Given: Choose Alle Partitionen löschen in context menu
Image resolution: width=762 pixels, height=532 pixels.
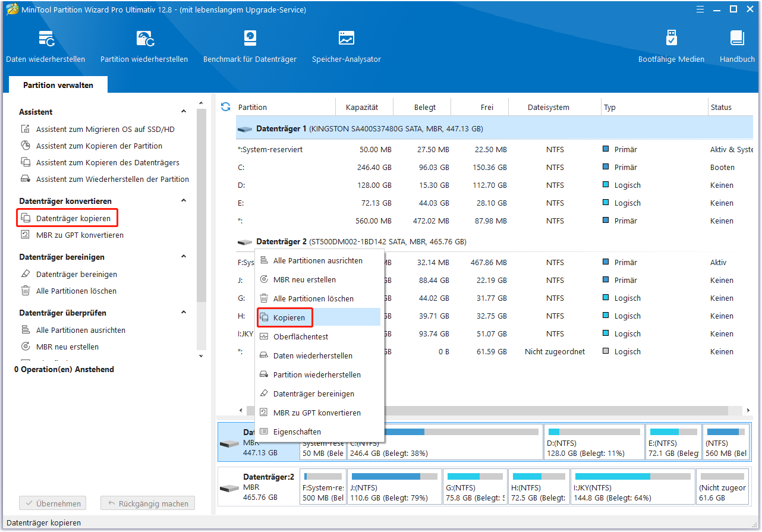Looking at the screenshot, I should (x=320, y=298).
